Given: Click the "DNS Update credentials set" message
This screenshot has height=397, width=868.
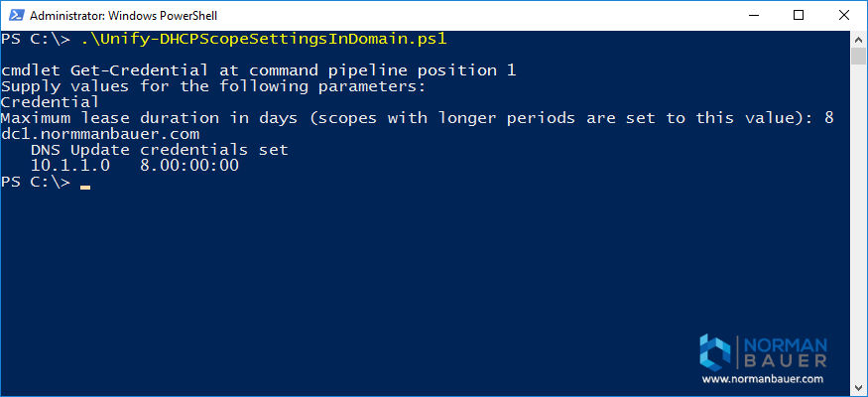Looking at the screenshot, I should pyautogui.click(x=159, y=150).
